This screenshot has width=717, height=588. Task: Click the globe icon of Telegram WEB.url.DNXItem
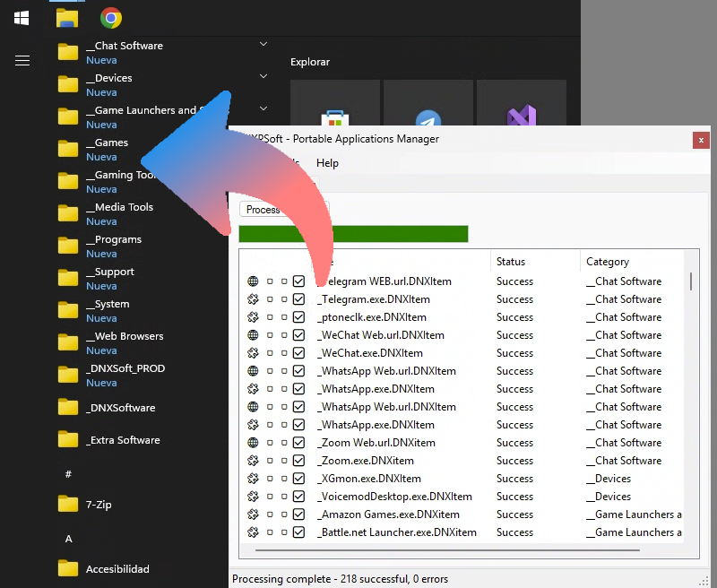pos(253,281)
